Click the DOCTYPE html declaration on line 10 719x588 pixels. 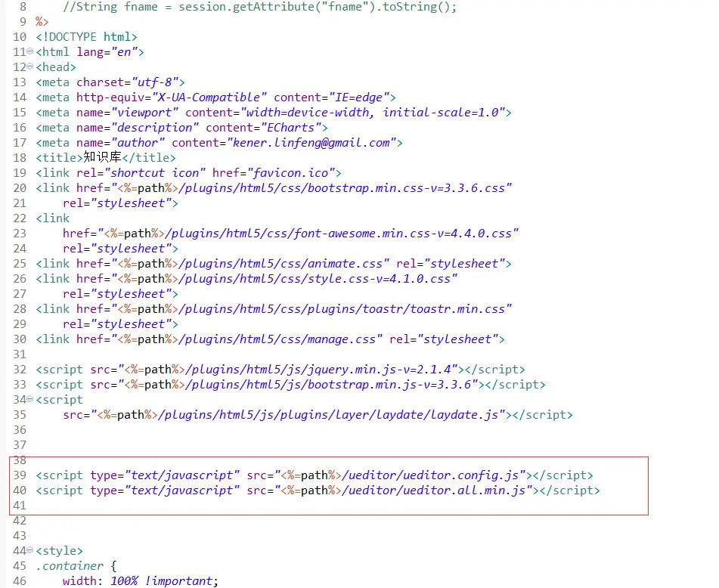pyautogui.click(x=87, y=37)
